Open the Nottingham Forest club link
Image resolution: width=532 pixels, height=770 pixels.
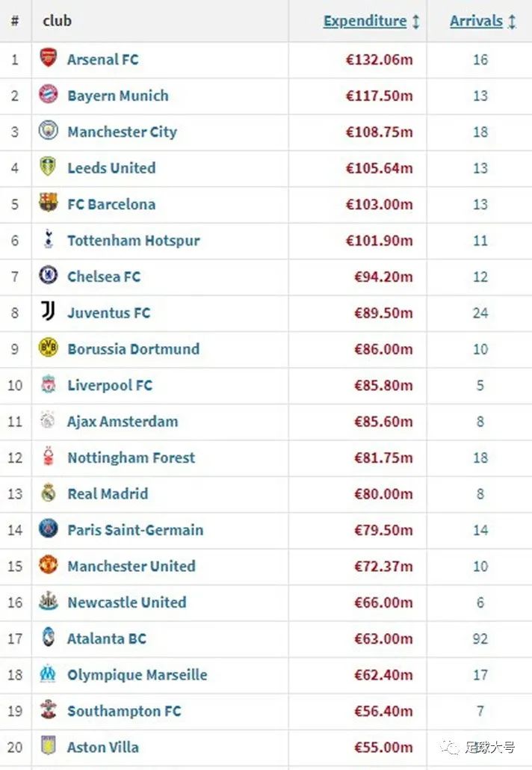click(x=131, y=458)
